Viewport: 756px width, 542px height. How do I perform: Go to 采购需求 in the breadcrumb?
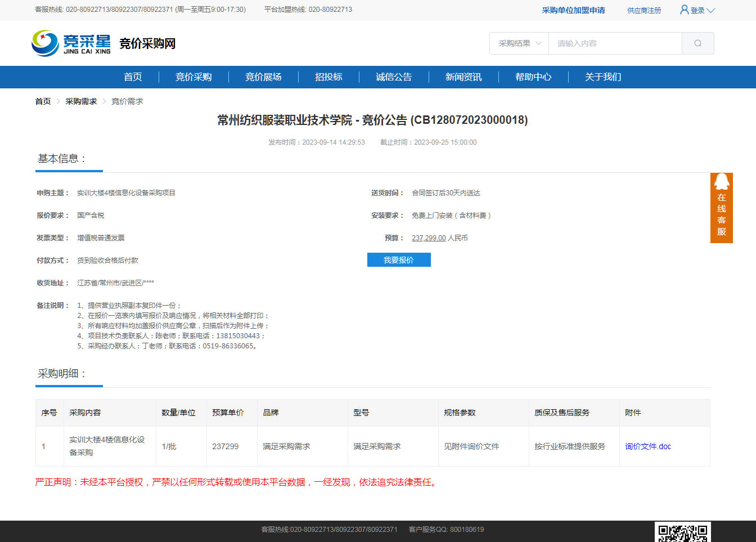click(x=81, y=101)
